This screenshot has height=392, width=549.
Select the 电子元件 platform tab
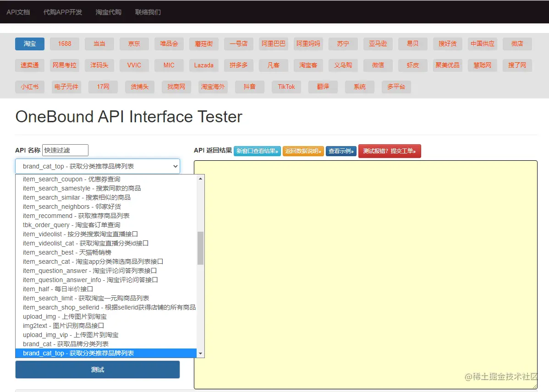point(66,87)
